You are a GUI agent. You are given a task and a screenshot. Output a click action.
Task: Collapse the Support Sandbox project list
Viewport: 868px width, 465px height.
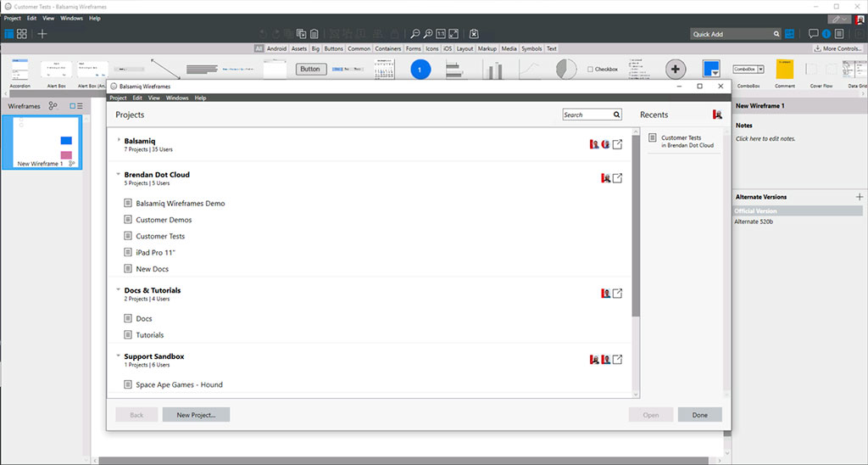click(119, 356)
